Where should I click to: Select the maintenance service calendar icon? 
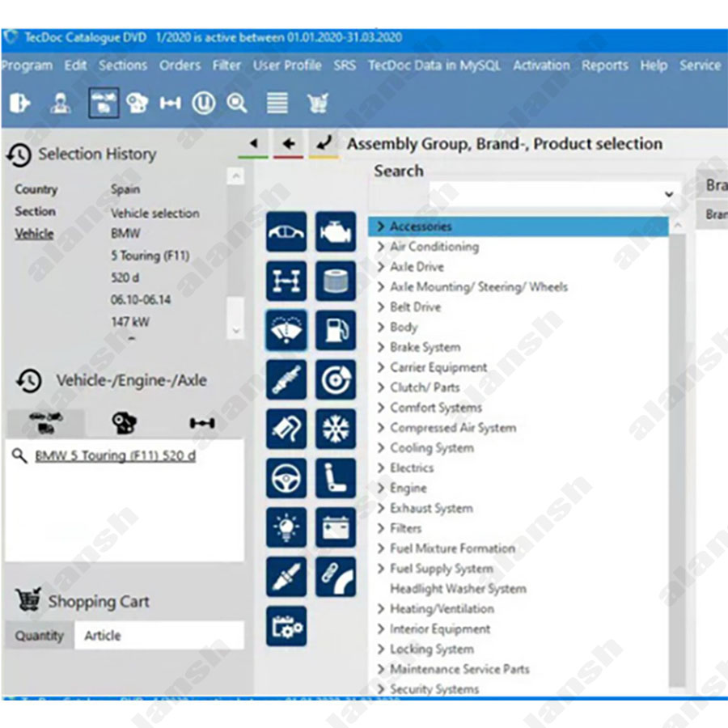(x=286, y=626)
